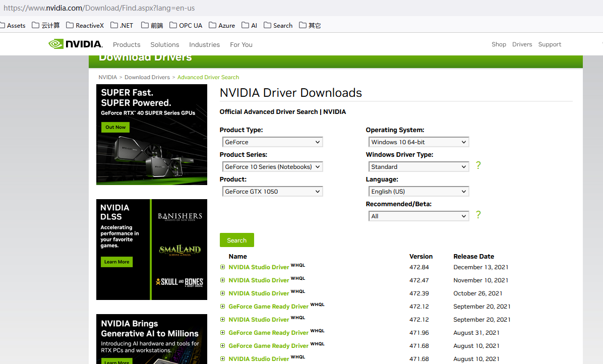Click the Generative AI to Millions banner

[152, 339]
